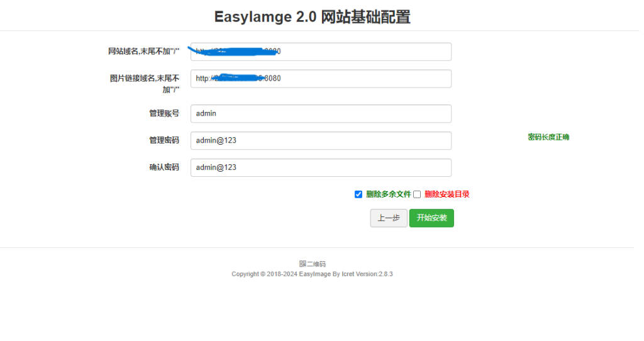Click the 确认密码 label
644x341 pixels.
pyautogui.click(x=164, y=167)
